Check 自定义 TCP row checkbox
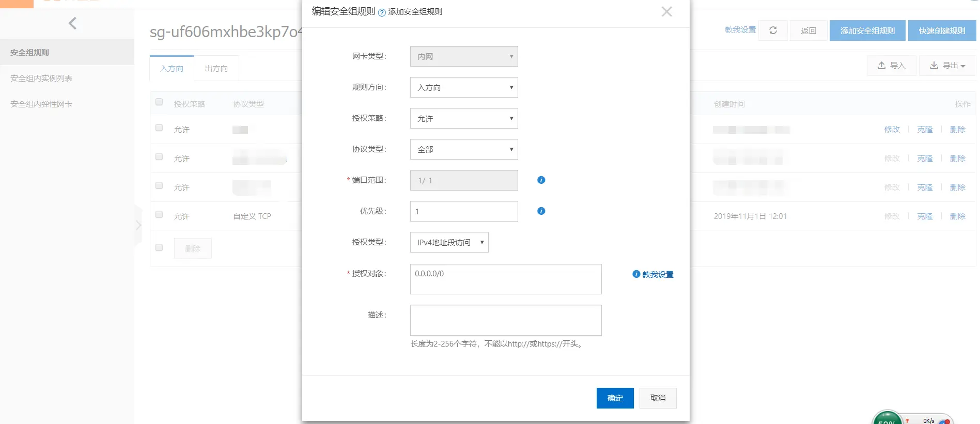The height and width of the screenshot is (424, 980). point(159,214)
